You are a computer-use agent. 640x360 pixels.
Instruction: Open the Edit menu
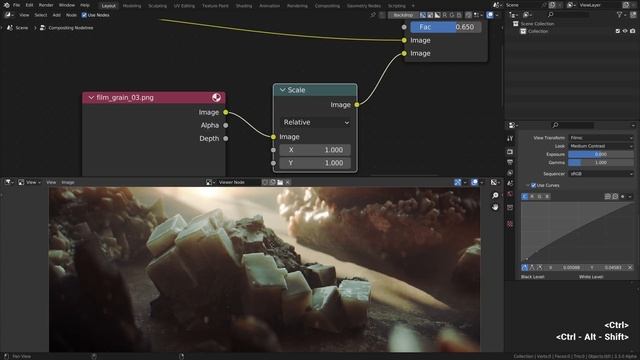[x=29, y=5]
